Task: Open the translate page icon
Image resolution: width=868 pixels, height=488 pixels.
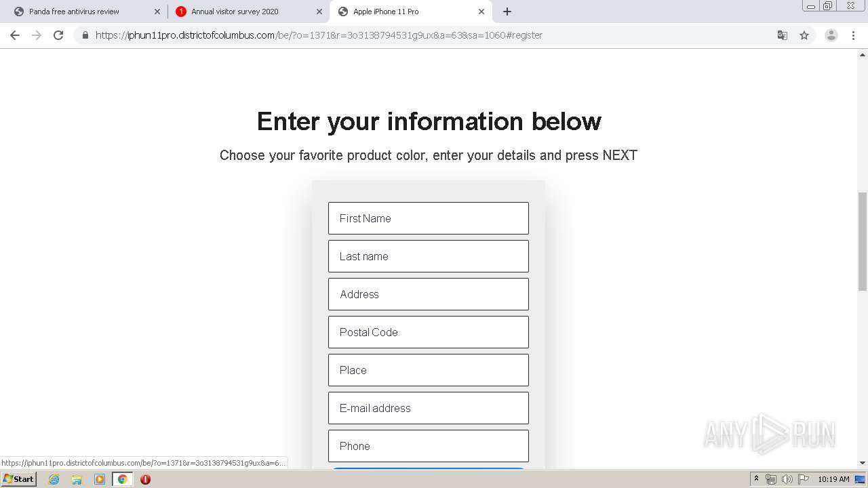Action: (783, 35)
